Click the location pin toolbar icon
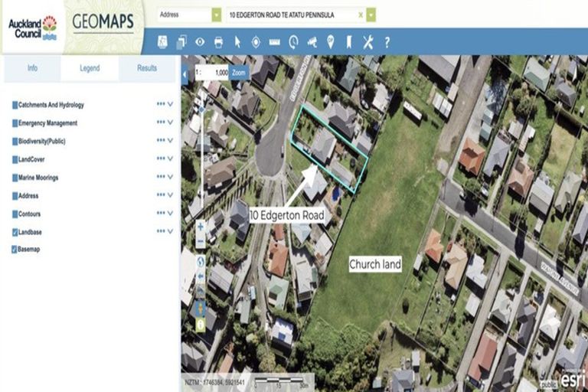588x392 pixels. (x=331, y=42)
